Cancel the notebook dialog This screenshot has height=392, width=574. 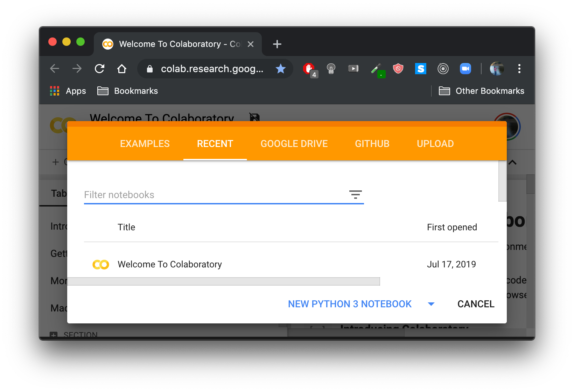pos(476,304)
